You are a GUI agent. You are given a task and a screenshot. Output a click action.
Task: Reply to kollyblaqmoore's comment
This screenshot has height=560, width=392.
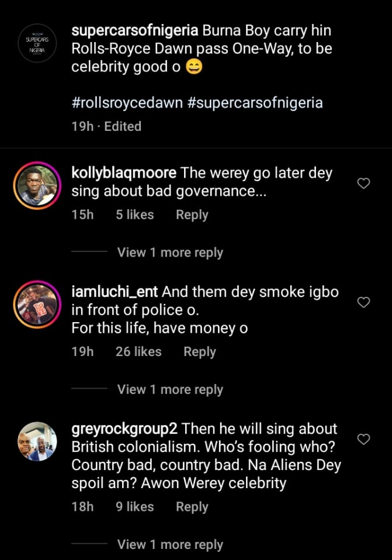click(x=192, y=215)
